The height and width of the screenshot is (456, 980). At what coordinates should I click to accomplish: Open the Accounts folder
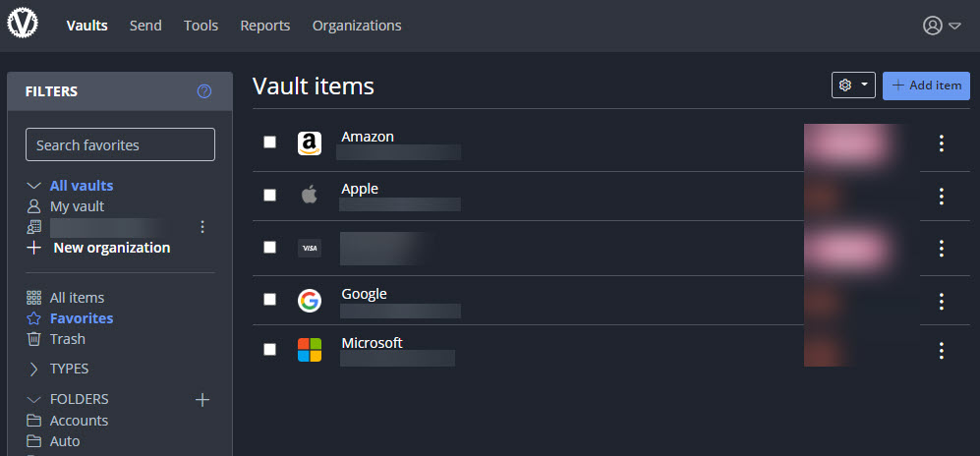pyautogui.click(x=80, y=421)
